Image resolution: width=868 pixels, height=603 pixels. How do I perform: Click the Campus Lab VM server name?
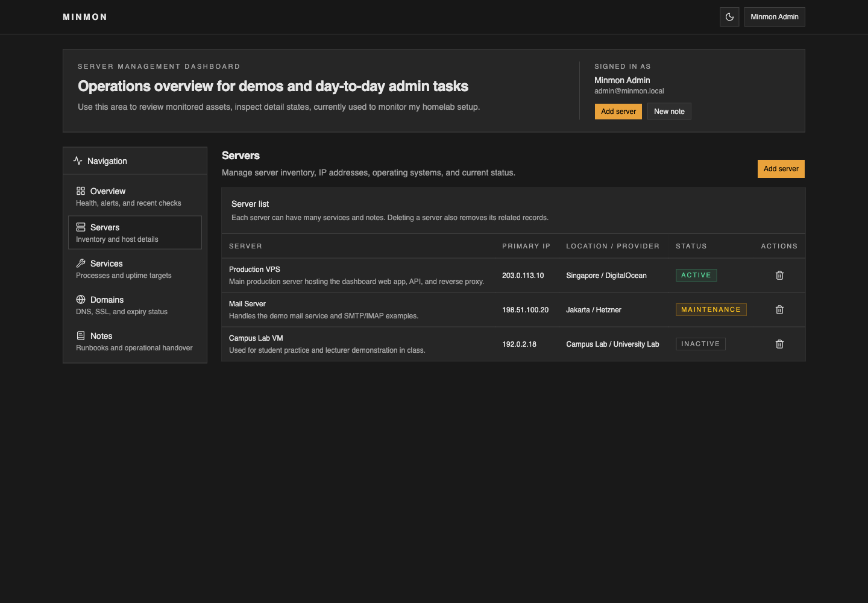click(x=256, y=338)
